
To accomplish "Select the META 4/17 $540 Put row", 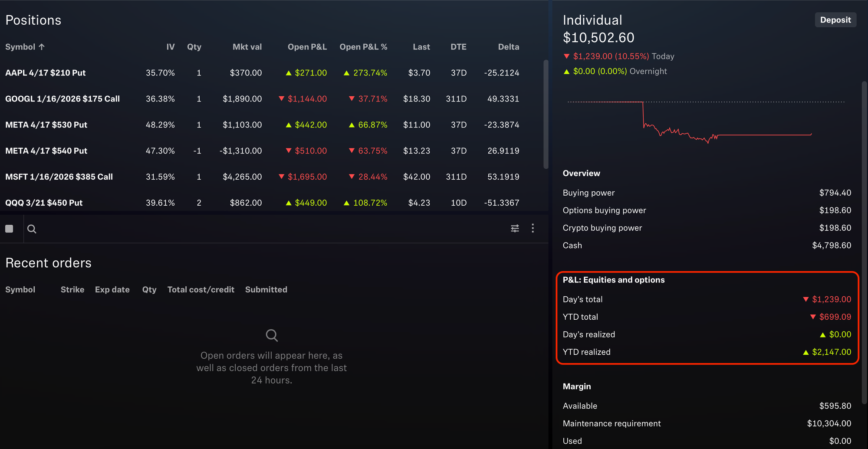I will (x=262, y=151).
